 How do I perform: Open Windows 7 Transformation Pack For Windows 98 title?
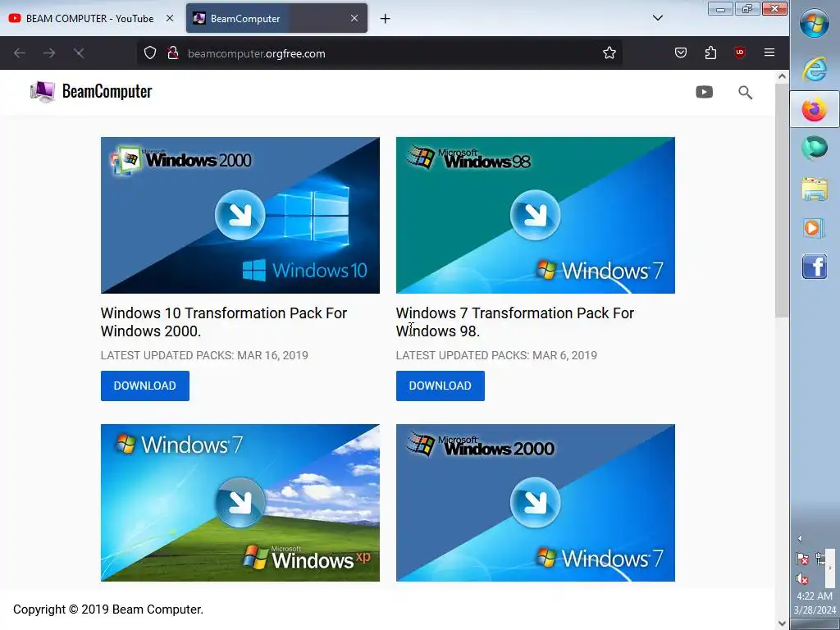pos(515,322)
